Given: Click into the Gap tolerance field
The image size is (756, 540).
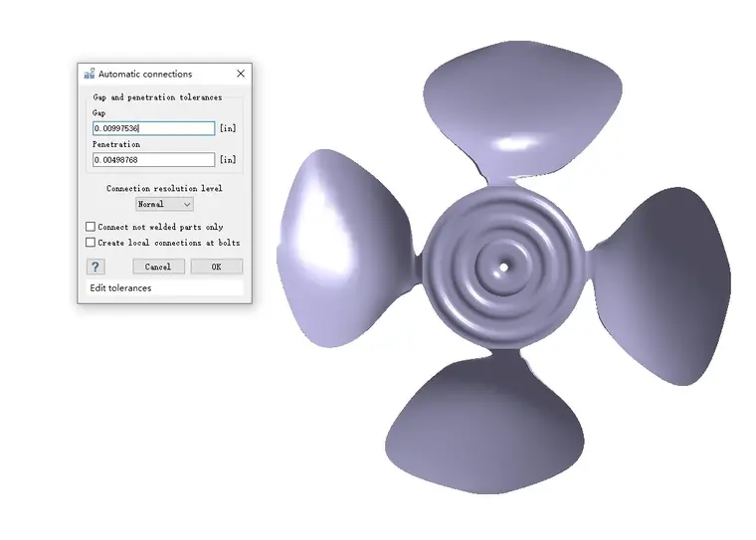Looking at the screenshot, I should tap(154, 128).
